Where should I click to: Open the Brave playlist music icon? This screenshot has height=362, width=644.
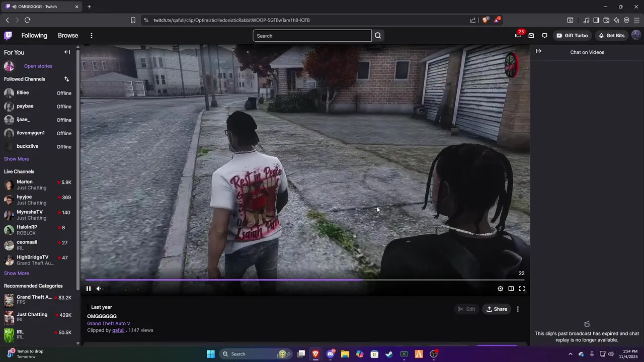[x=586, y=20]
